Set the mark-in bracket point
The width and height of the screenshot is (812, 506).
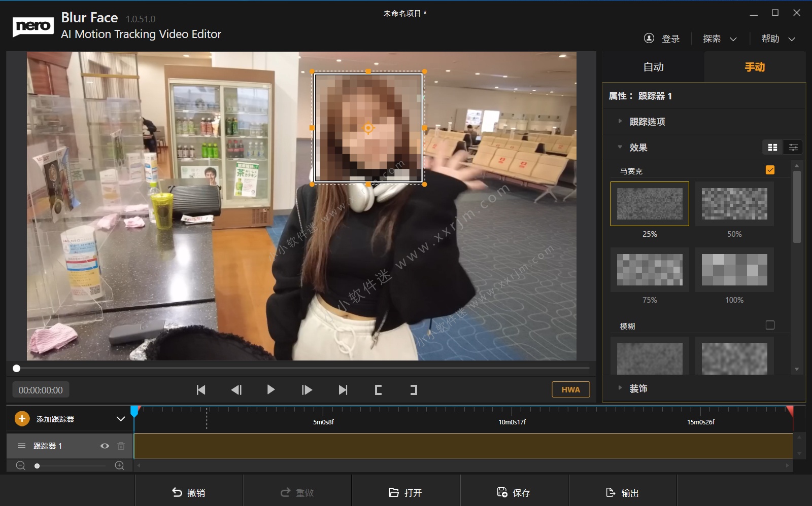click(x=378, y=390)
